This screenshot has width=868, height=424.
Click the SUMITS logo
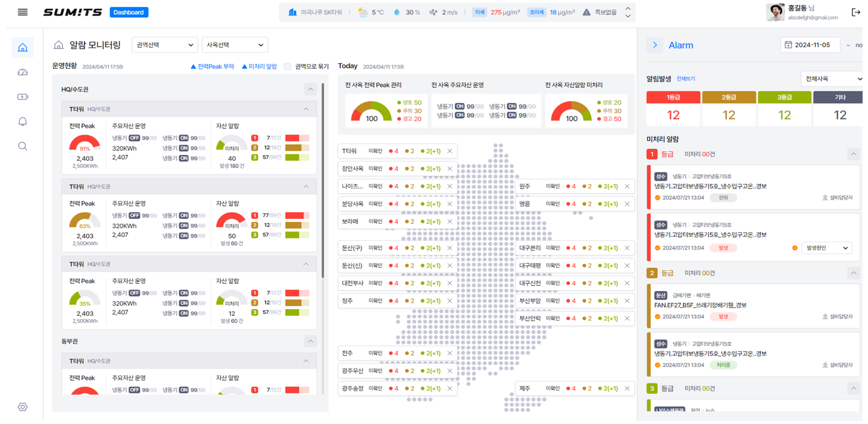(73, 12)
